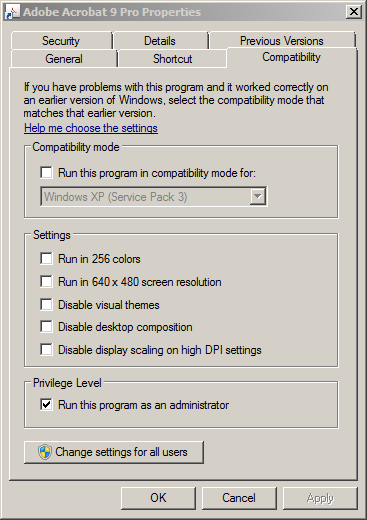Viewport: 367px width, 520px height.
Task: Open the compatibility mode dropdown arrow
Action: (x=257, y=197)
